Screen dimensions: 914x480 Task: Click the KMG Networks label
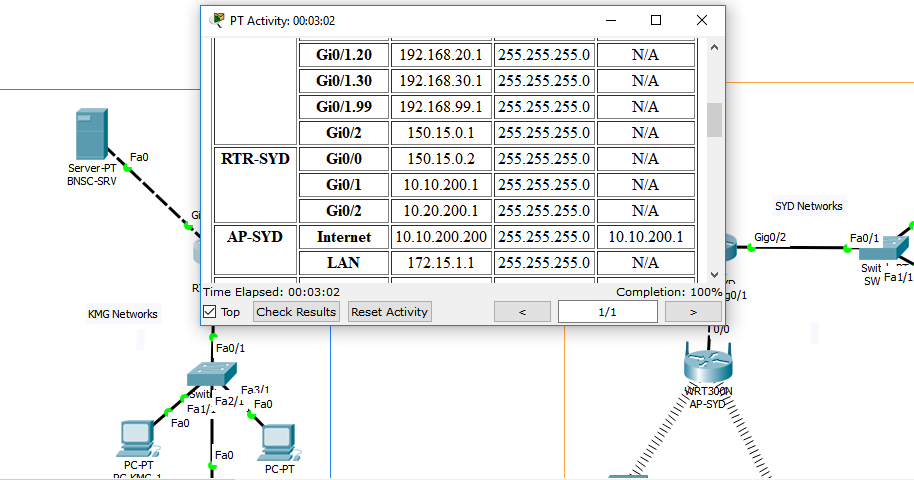122,314
